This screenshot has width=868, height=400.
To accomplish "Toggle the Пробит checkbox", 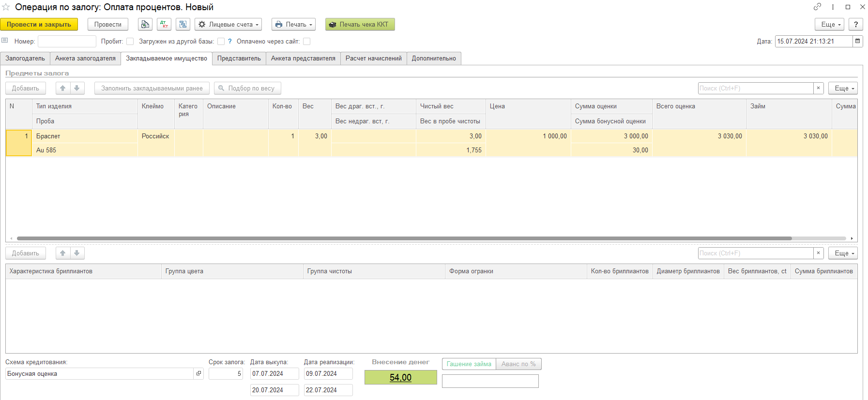I will pos(130,41).
